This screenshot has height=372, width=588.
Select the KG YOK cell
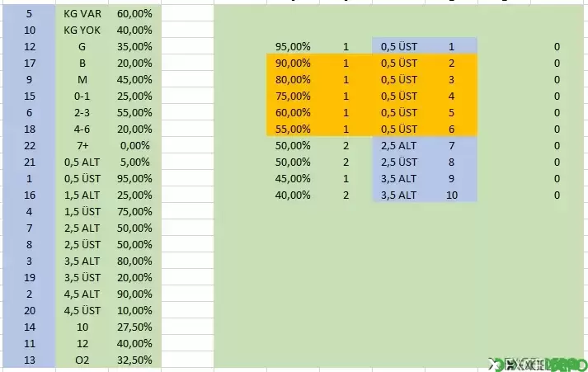pos(82,30)
